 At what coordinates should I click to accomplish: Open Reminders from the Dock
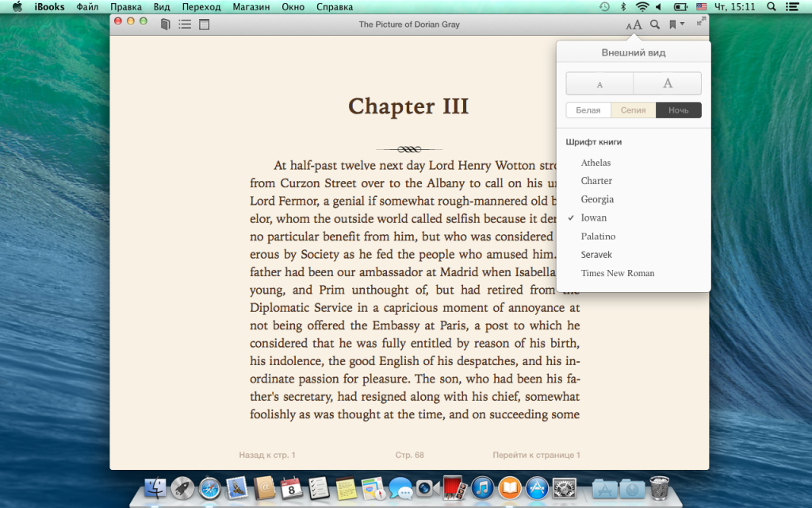coord(319,488)
